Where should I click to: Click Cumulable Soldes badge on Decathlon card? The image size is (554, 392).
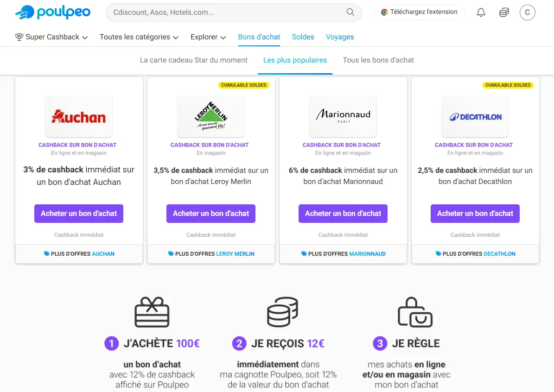point(508,85)
